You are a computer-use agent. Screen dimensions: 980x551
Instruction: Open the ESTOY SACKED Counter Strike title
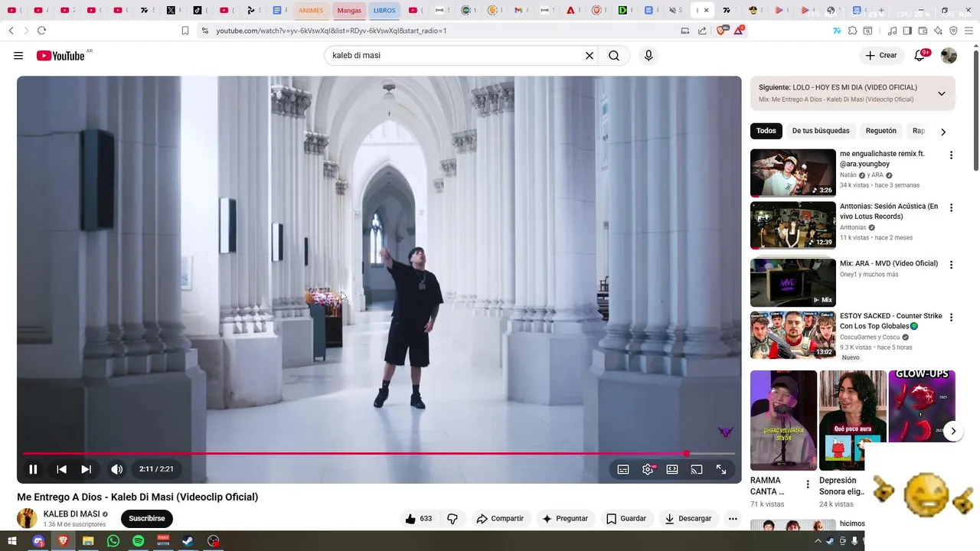pyautogui.click(x=891, y=321)
